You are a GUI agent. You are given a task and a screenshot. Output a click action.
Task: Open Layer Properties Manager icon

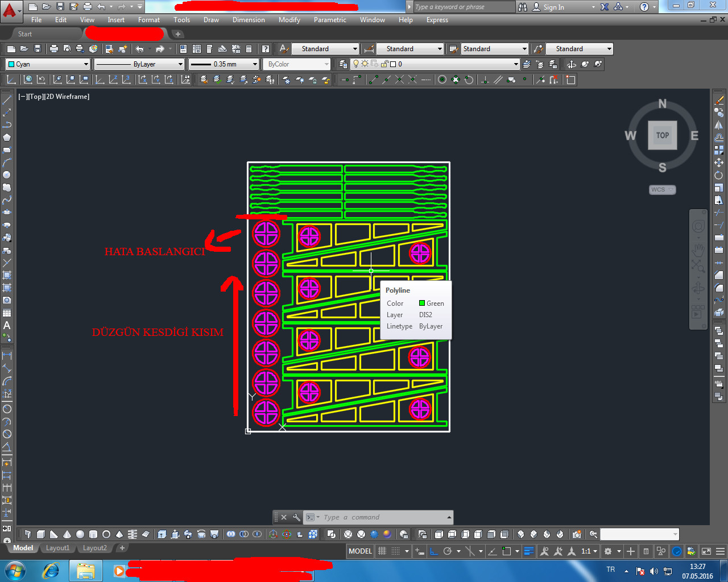coord(343,64)
